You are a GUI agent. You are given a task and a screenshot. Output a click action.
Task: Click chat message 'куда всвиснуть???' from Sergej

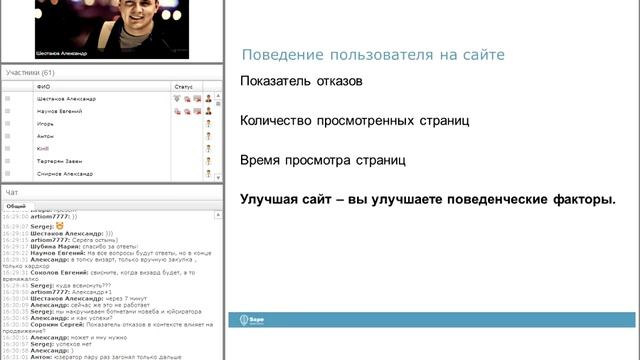click(83, 286)
